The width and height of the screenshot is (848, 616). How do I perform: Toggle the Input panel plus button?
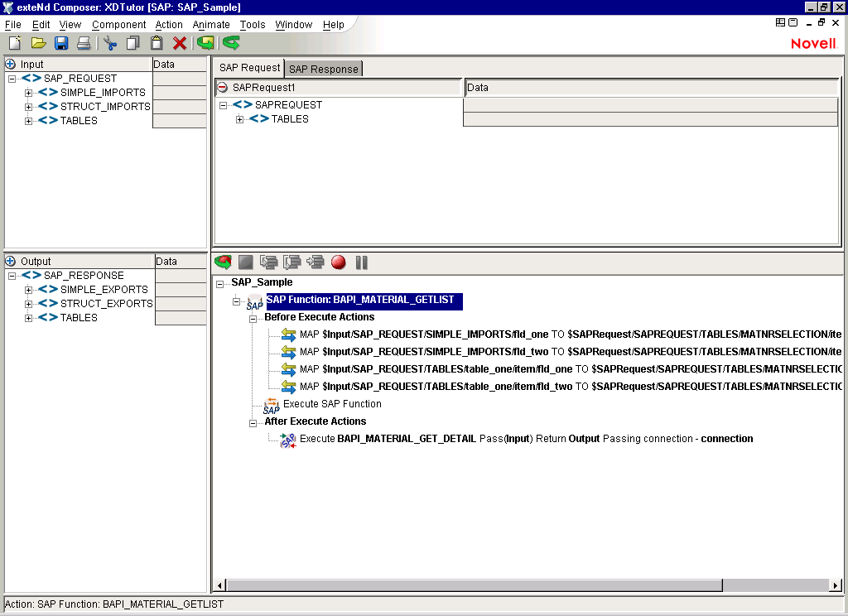[11, 64]
